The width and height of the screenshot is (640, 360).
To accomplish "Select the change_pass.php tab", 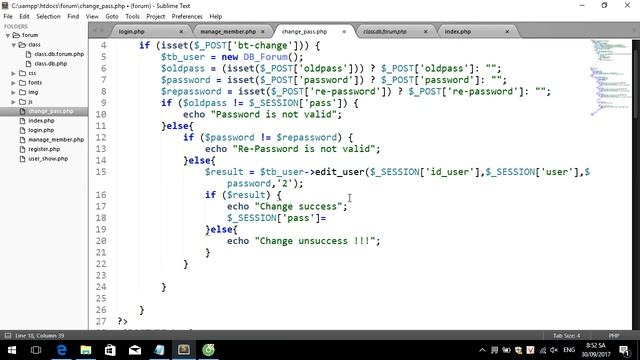I will [x=304, y=31].
